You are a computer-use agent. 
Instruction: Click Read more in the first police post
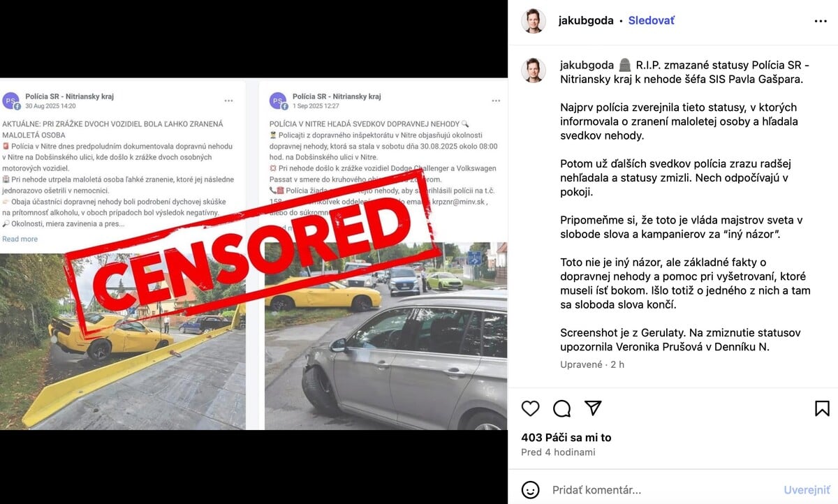pos(20,239)
